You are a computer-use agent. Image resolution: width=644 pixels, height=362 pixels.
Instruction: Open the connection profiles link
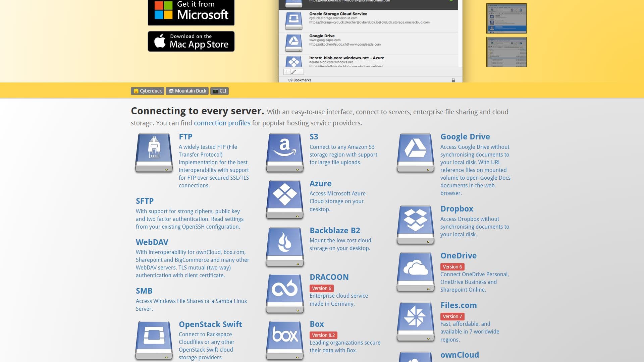(x=222, y=123)
